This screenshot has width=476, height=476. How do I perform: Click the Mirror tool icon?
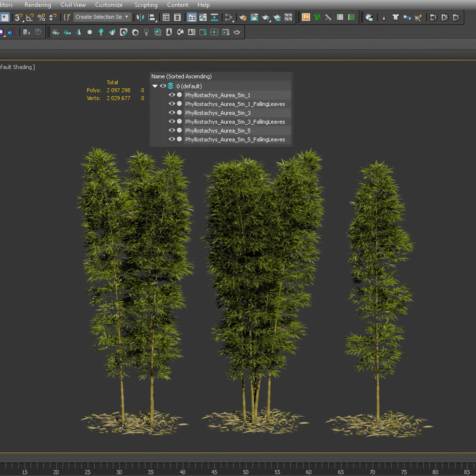coord(140,17)
